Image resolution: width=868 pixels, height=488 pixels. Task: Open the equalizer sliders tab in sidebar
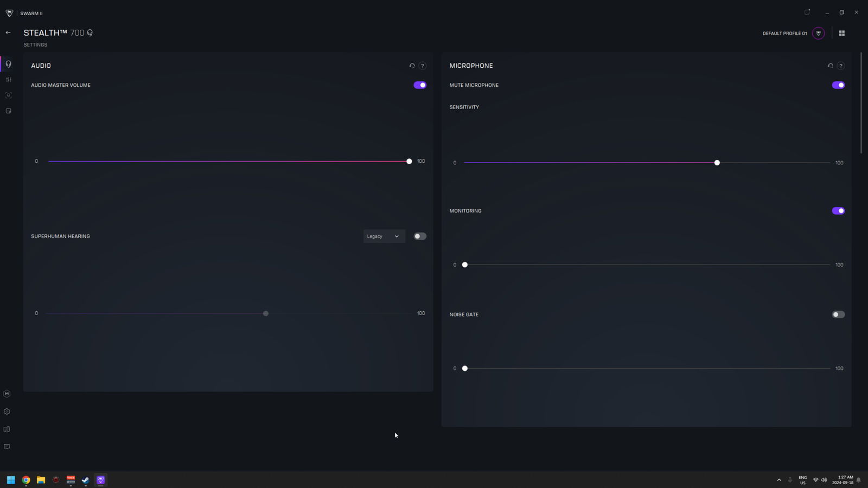(8, 80)
